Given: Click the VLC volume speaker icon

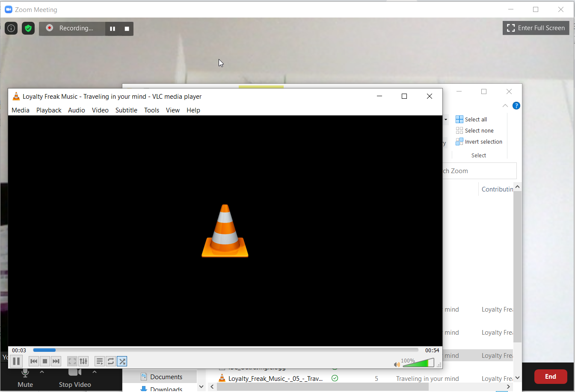Looking at the screenshot, I should coord(397,364).
